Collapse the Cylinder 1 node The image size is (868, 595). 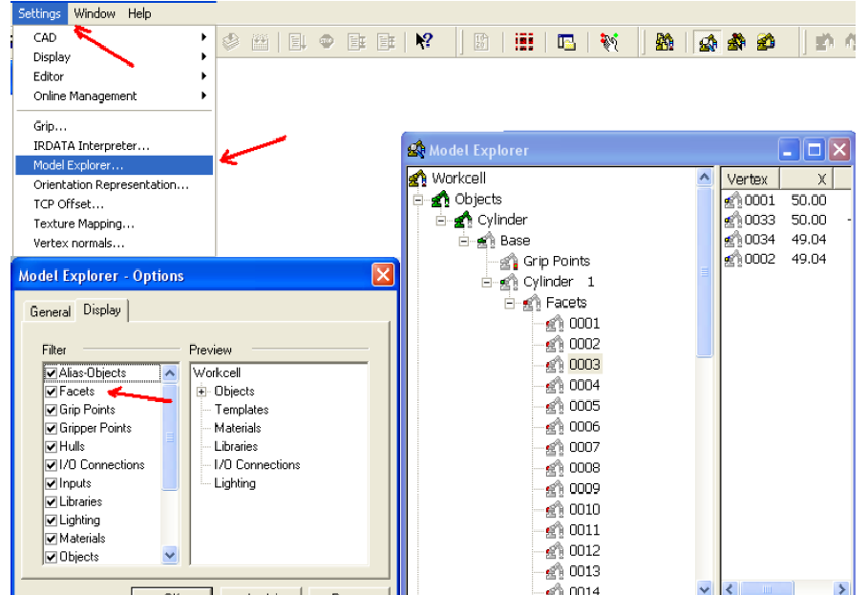[487, 283]
